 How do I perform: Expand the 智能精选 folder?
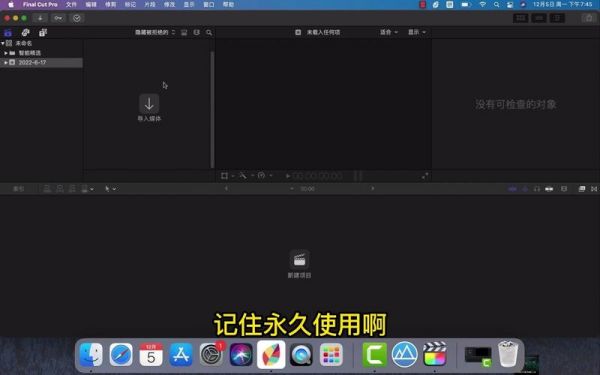tap(6, 53)
